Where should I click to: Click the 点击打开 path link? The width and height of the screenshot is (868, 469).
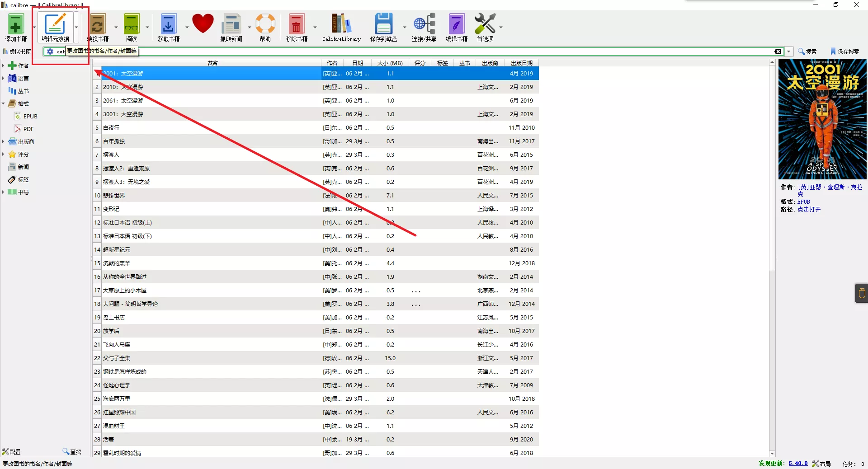tap(809, 209)
